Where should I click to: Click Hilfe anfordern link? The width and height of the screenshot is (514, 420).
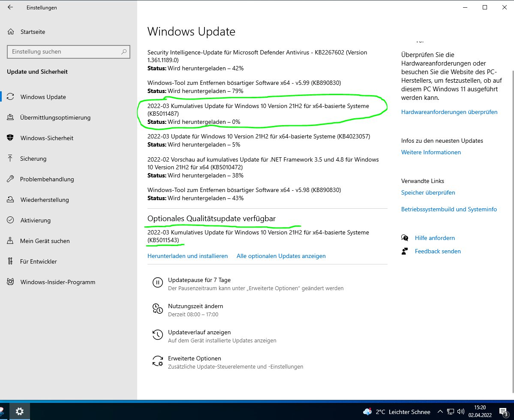(435, 238)
